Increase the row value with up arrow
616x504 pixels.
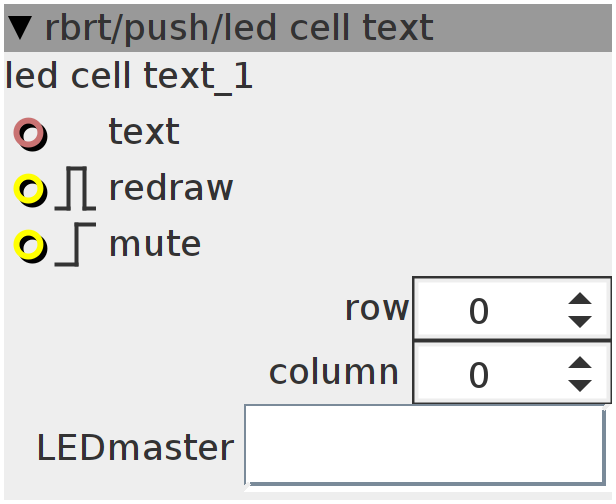[579, 299]
